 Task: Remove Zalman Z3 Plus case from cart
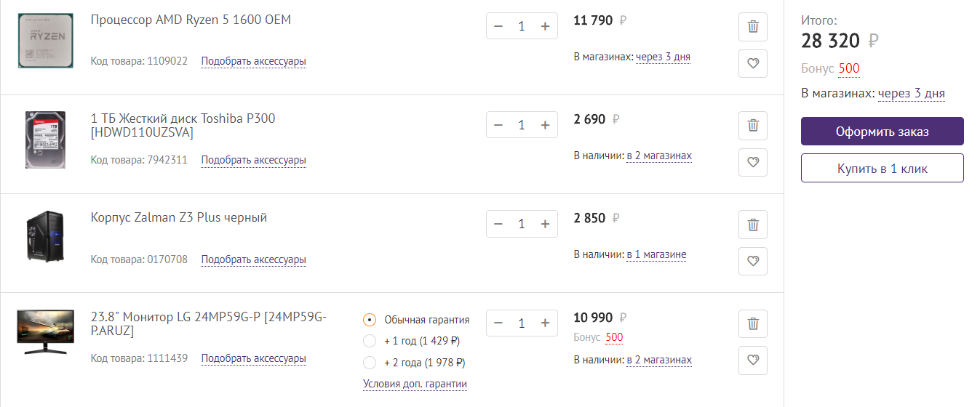tap(753, 225)
